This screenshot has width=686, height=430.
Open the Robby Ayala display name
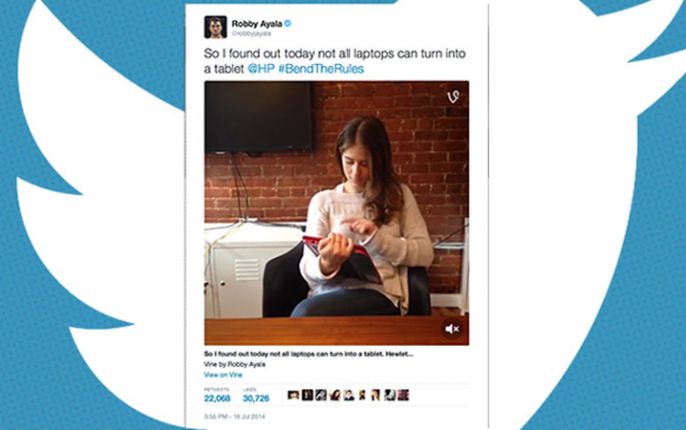tap(257, 24)
